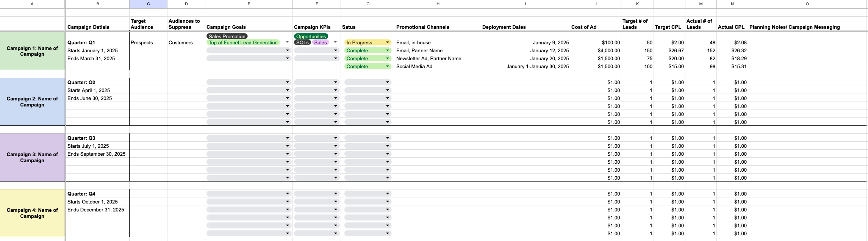This screenshot has width=868, height=241.
Task: Click the Starts April 1, 2025 cell
Action: pyautogui.click(x=98, y=90)
